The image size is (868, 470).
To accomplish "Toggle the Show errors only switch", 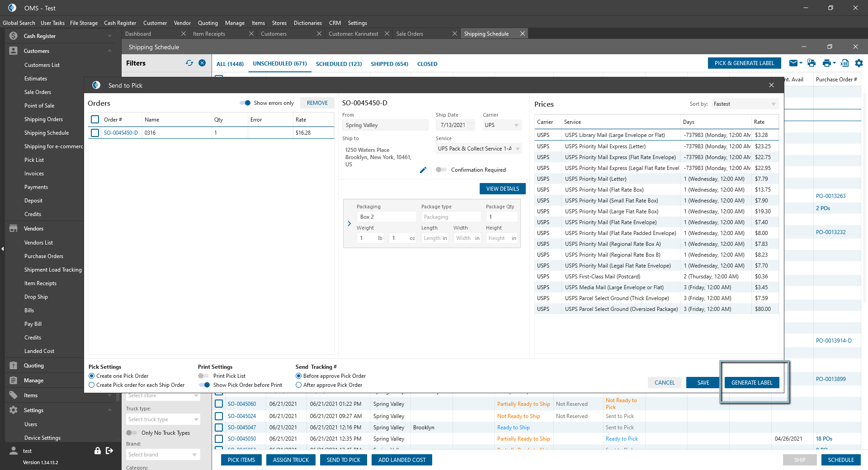I will point(245,103).
